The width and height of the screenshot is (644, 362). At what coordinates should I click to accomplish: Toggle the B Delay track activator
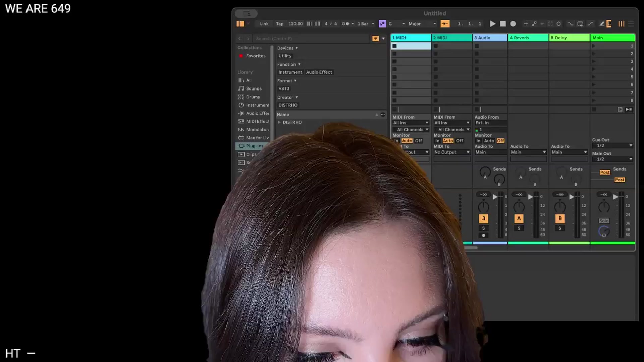[560, 218]
